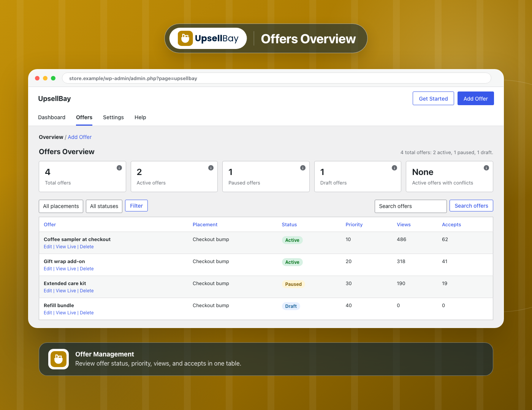532x410 pixels.
Task: Delete the Refill bundle offer
Action: pos(87,313)
